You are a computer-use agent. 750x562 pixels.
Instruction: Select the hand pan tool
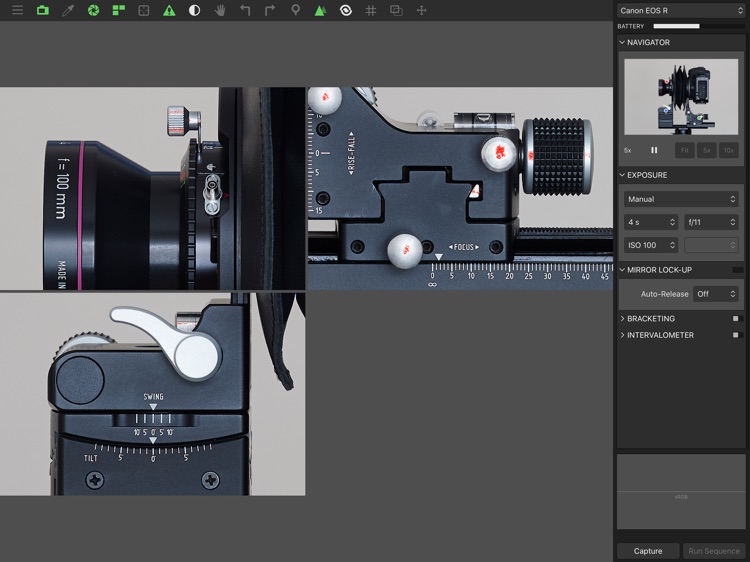220,10
